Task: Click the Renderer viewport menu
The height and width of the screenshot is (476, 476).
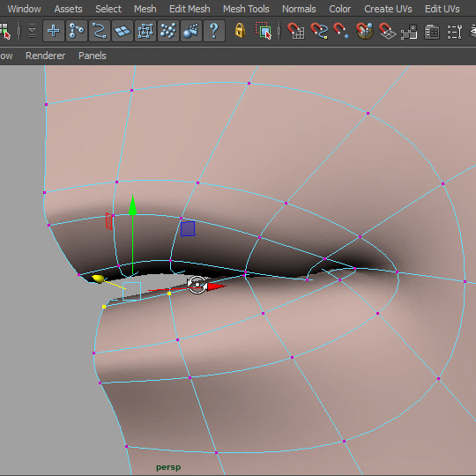Action: point(46,56)
